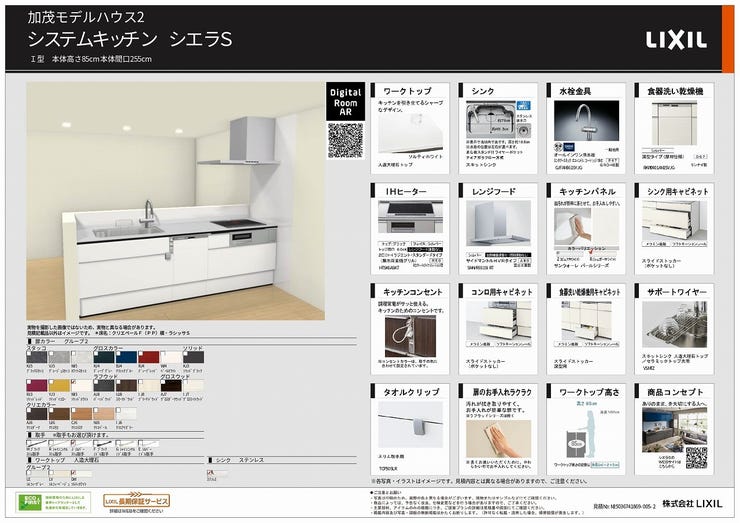Select the red gloss door color swatch
The image size is (740, 523).
[x=148, y=357]
